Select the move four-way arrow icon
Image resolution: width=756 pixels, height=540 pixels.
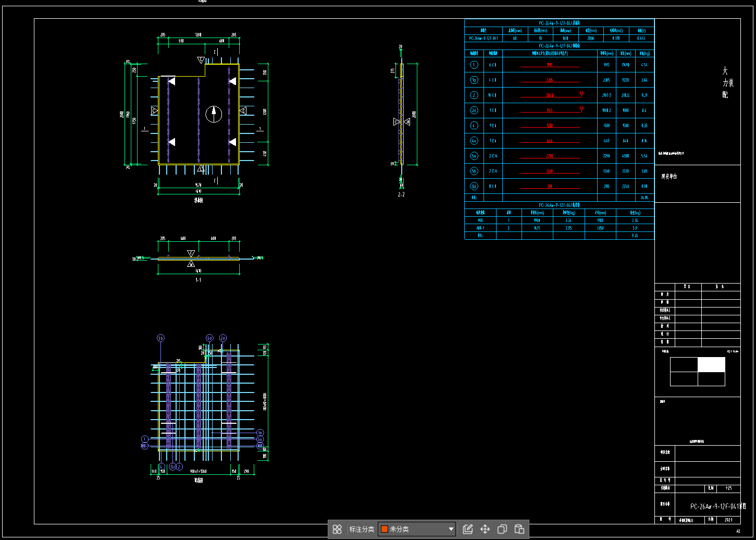pyautogui.click(x=485, y=529)
